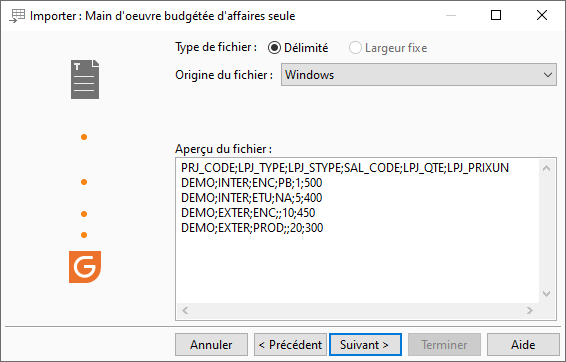566x362 pixels.
Task: Open help with the Aide button
Action: (523, 345)
